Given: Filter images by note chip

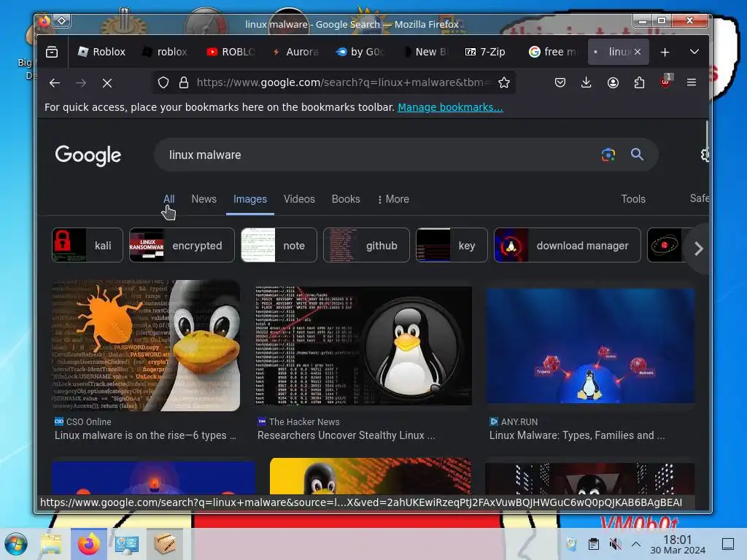Looking at the screenshot, I should (279, 245).
